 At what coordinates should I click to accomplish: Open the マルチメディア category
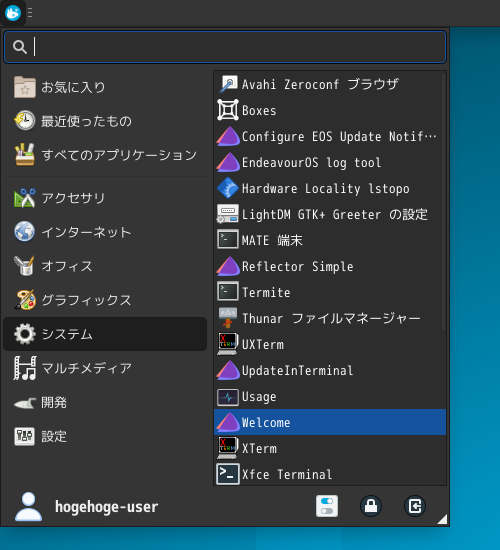(x=105, y=368)
